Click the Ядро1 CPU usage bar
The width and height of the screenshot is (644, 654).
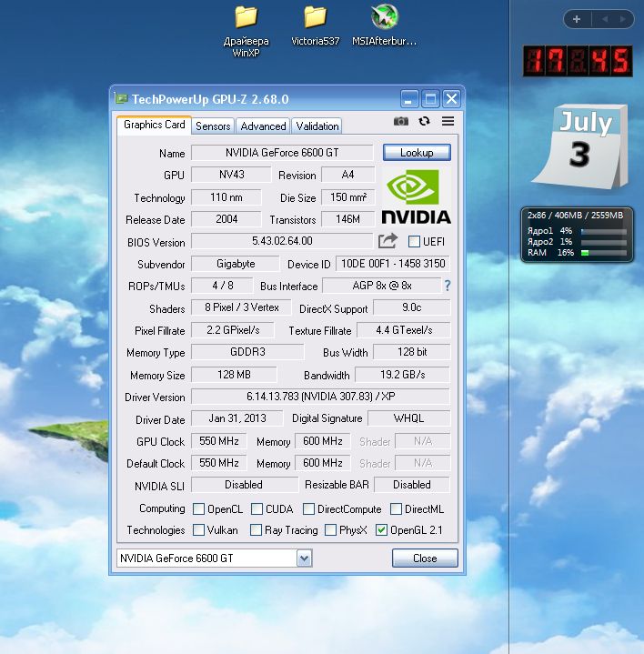[604, 231]
